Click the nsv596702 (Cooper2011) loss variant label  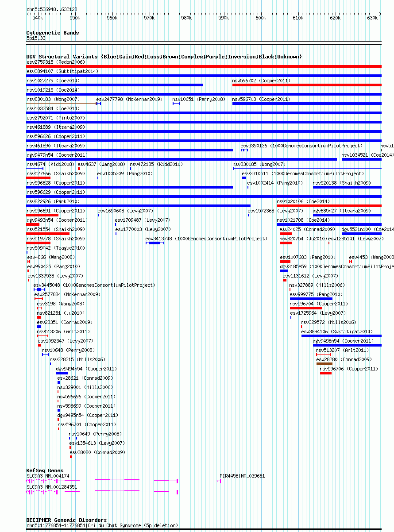tap(261, 81)
